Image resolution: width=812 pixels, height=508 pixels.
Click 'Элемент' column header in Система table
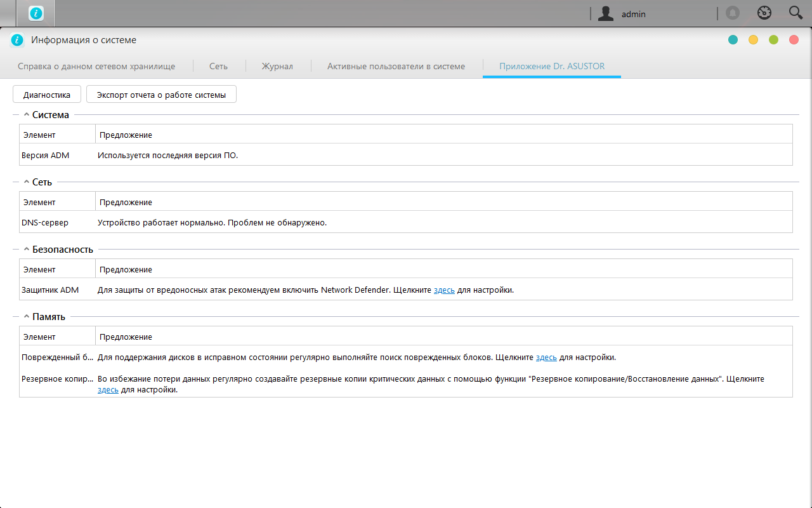pyautogui.click(x=58, y=135)
